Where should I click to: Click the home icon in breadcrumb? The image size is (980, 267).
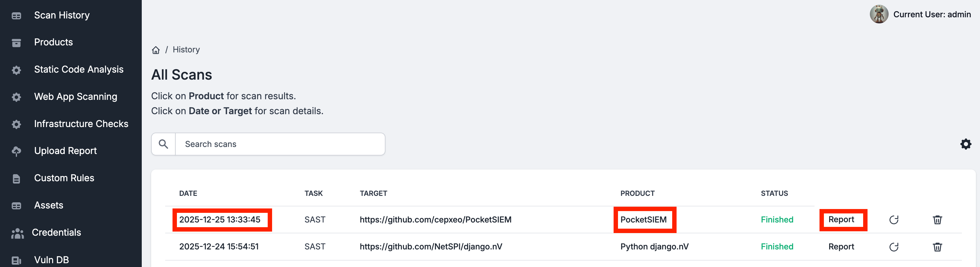tap(156, 50)
